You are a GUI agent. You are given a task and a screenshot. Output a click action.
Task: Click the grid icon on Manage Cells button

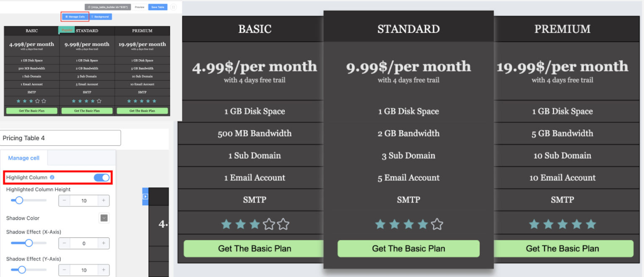click(68, 17)
